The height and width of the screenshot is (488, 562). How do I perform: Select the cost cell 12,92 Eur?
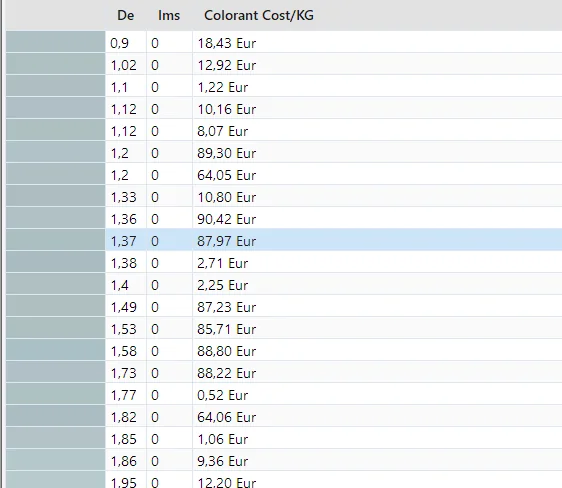(227, 65)
